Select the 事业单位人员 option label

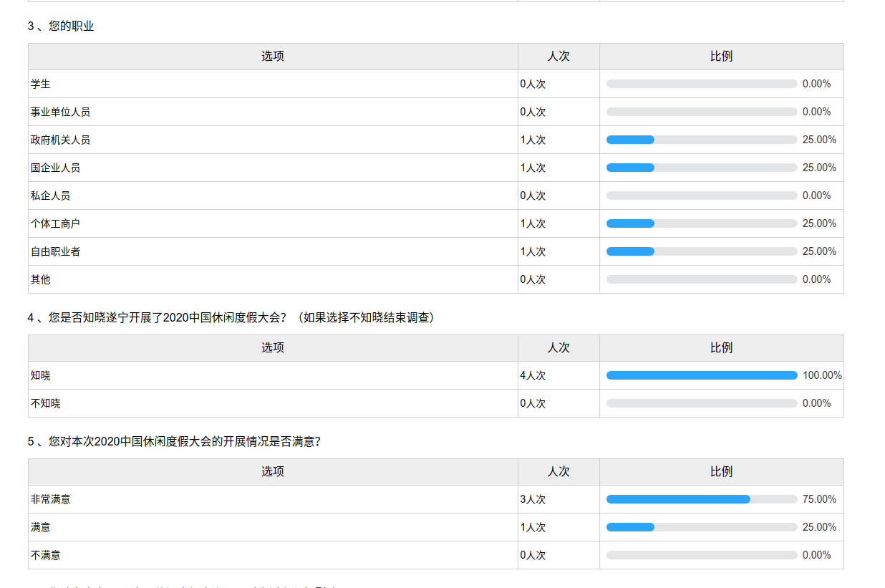(x=60, y=112)
